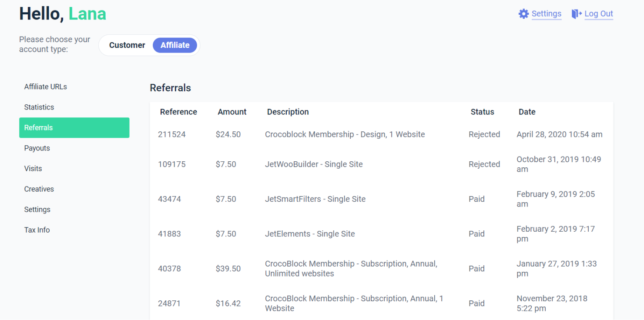Click the name Lana in greeting
The width and height of the screenshot is (644, 320).
point(87,14)
